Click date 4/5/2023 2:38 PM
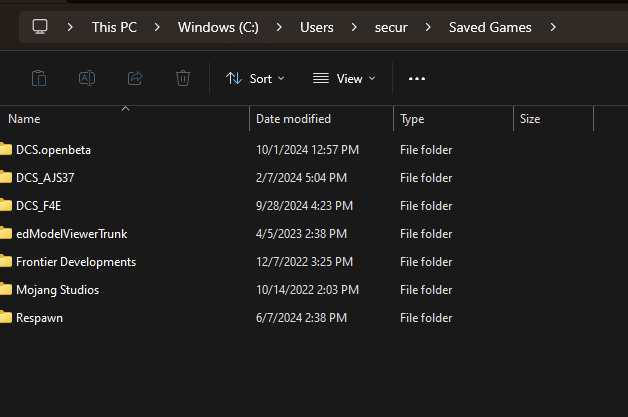Screen dimensions: 628x417 (301, 234)
